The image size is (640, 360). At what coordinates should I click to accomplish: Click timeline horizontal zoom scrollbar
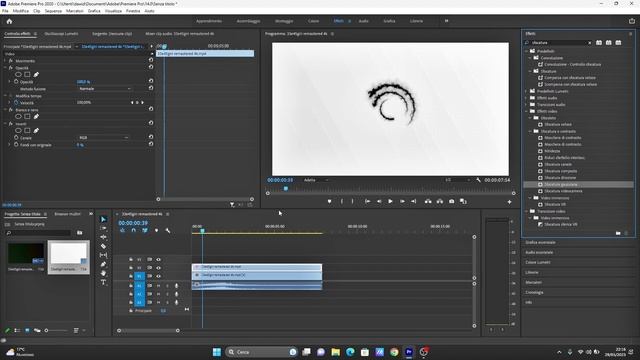(149, 331)
